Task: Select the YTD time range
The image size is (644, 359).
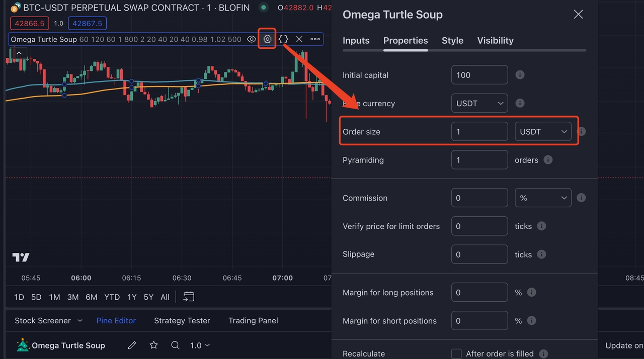Action: pyautogui.click(x=112, y=297)
